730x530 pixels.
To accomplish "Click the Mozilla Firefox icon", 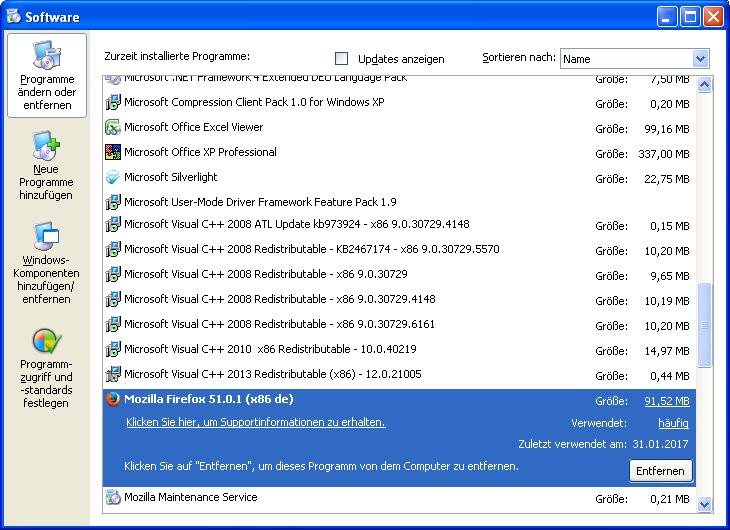I will 113,399.
